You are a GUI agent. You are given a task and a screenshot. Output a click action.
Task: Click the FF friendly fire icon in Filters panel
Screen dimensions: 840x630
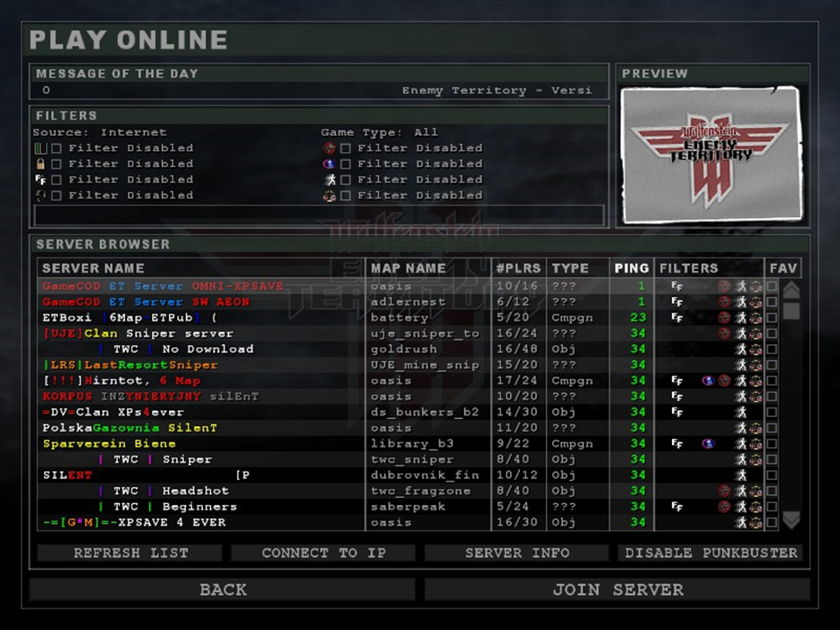pos(39,180)
